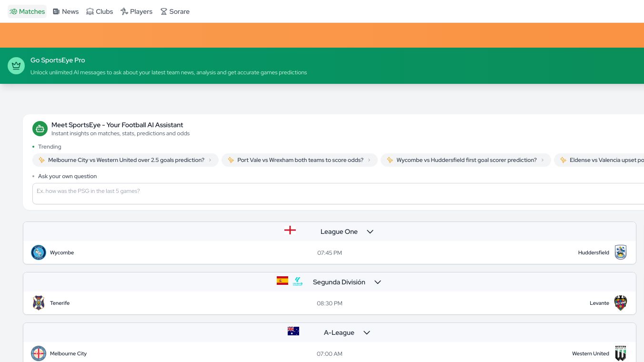Open the Matches tab
644x362 pixels.
point(27,11)
